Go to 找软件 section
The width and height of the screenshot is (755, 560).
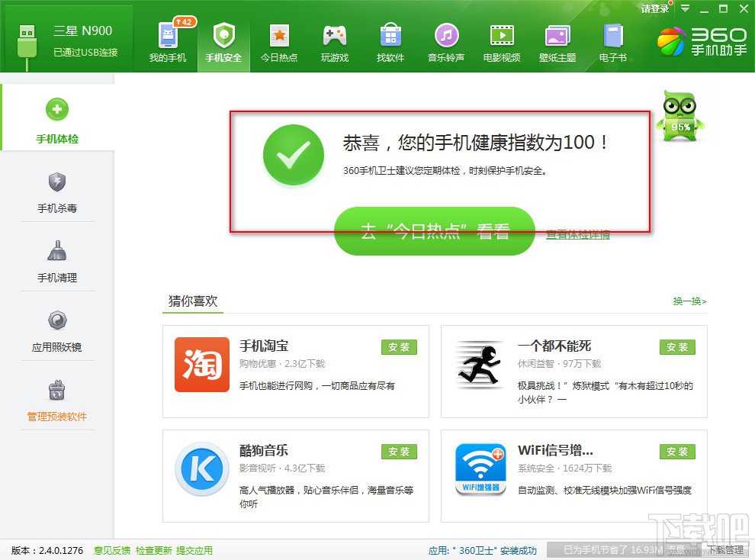point(390,43)
